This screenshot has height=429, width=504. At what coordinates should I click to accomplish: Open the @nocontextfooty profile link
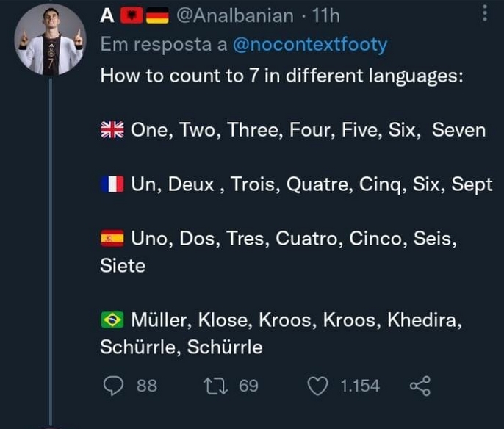[x=309, y=45]
